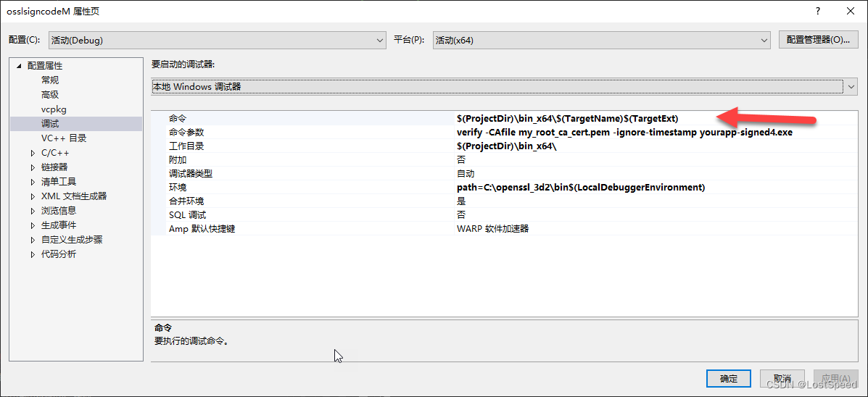Viewport: 868px width, 397px height.
Task: Collapse the 配置属性 tree node
Action: pyautogui.click(x=20, y=66)
